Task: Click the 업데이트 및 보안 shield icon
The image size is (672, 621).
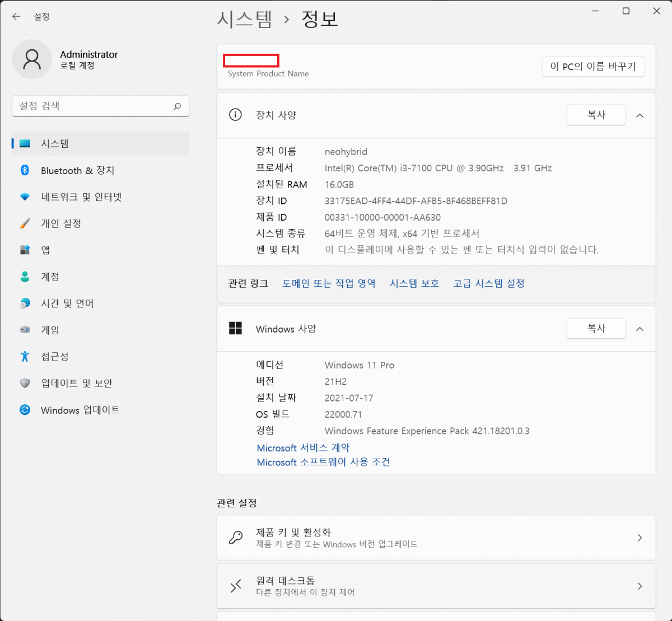Action: [25, 383]
